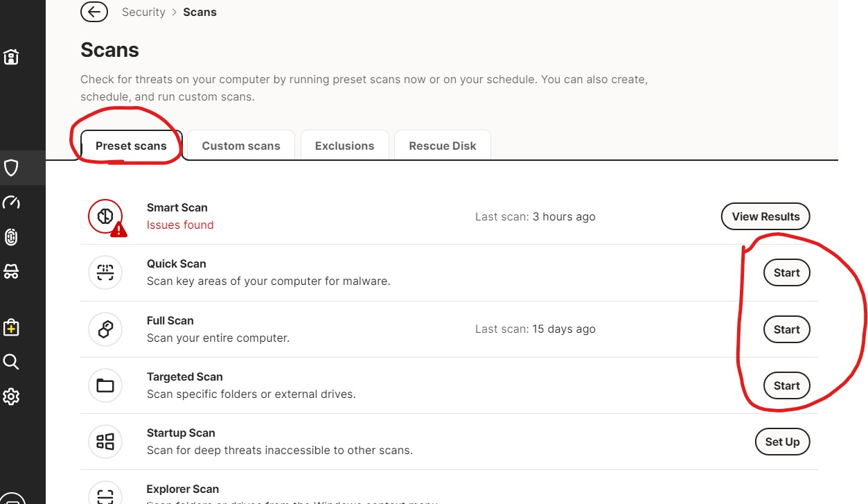Screen dimensions: 868x504
Task: Click the magnifying glass search icon
Action: [11, 362]
